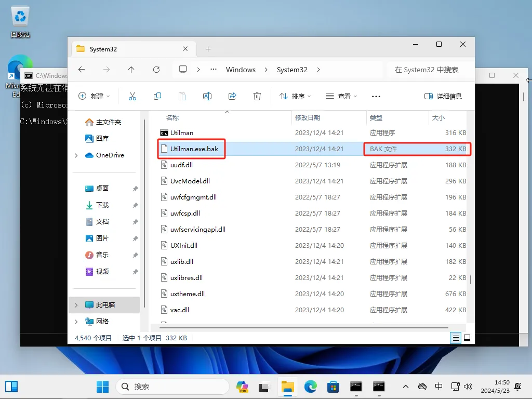Close the System32 tab
This screenshot has width=532, height=399.
(185, 49)
